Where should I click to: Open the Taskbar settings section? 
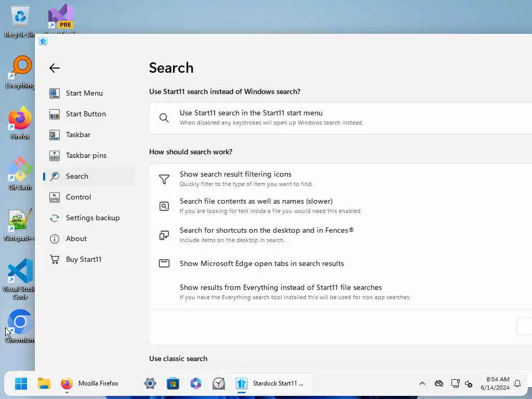(89, 135)
